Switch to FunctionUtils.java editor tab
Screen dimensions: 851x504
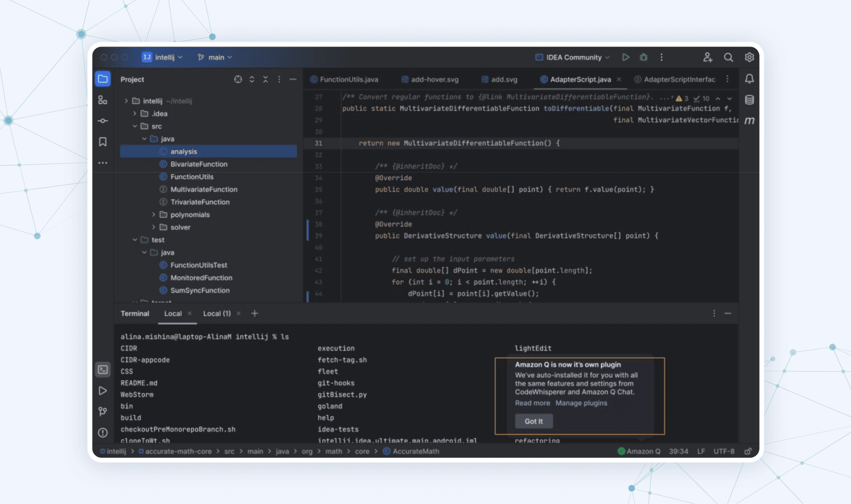pos(348,80)
